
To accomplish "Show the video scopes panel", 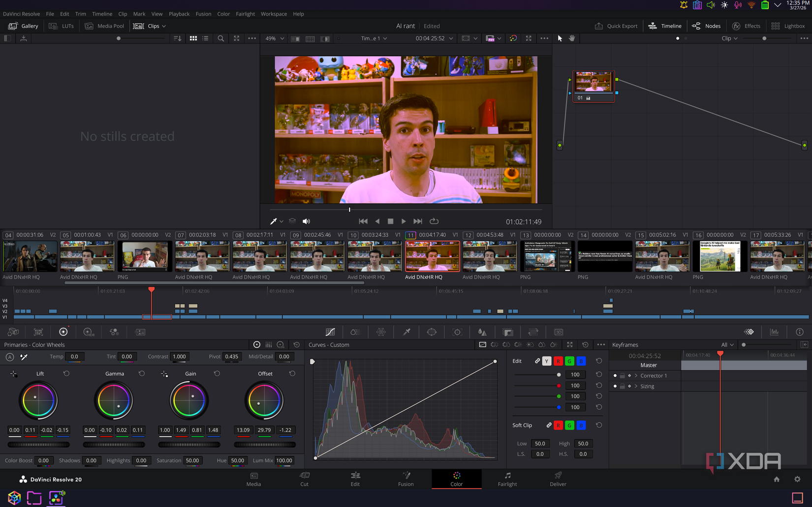I will (x=774, y=331).
